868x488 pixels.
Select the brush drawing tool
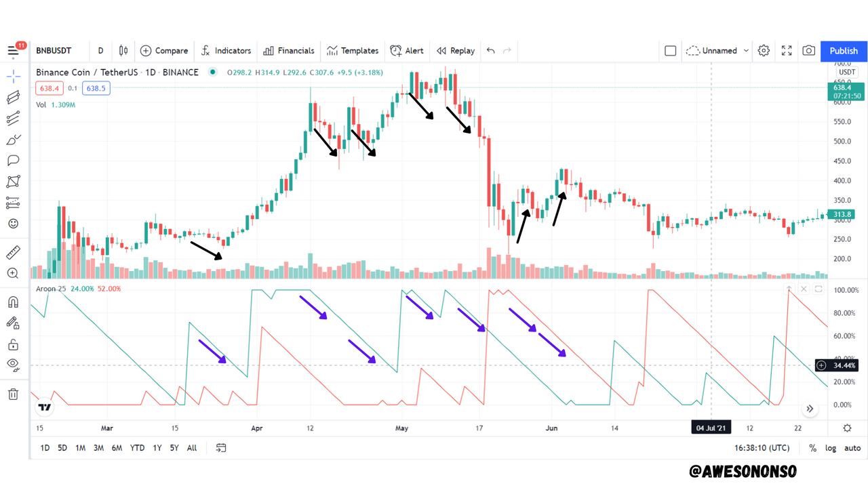[14, 140]
